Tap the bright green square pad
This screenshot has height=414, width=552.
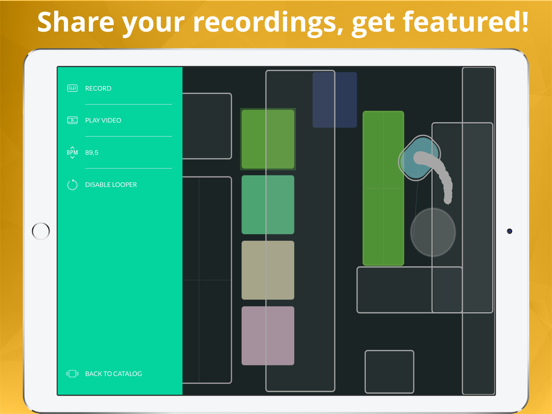268,139
